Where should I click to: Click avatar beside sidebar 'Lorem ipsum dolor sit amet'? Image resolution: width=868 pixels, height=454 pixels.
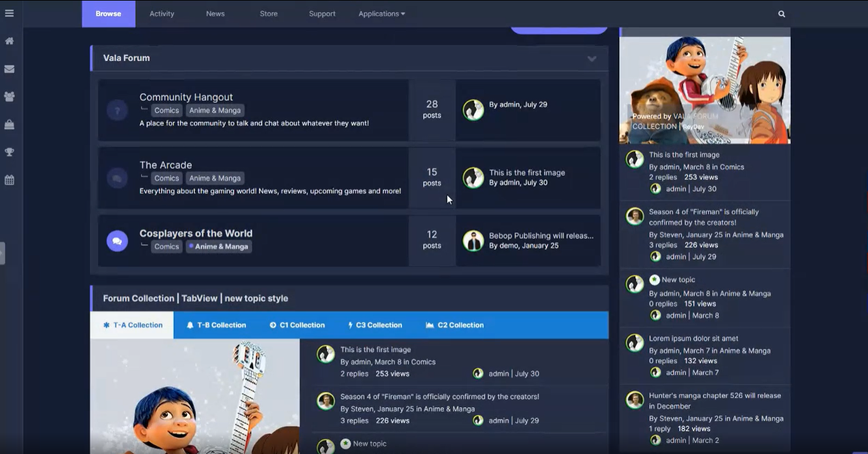(635, 343)
